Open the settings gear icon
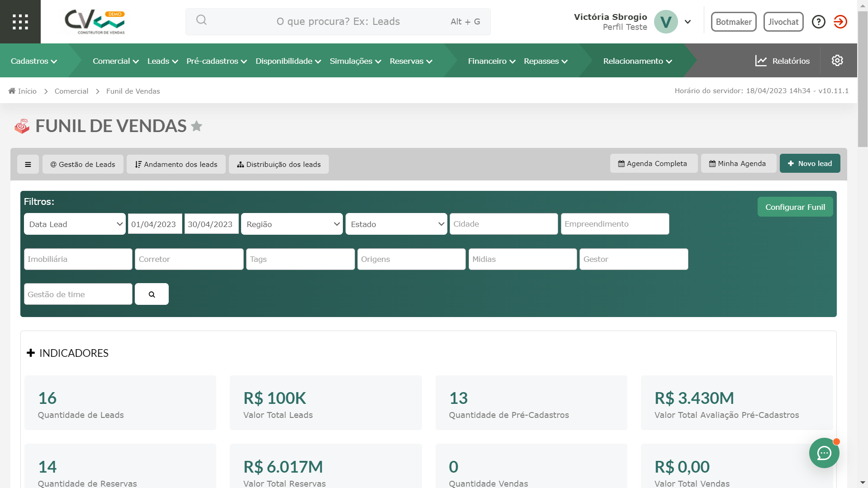This screenshot has width=868, height=488. pos(837,61)
